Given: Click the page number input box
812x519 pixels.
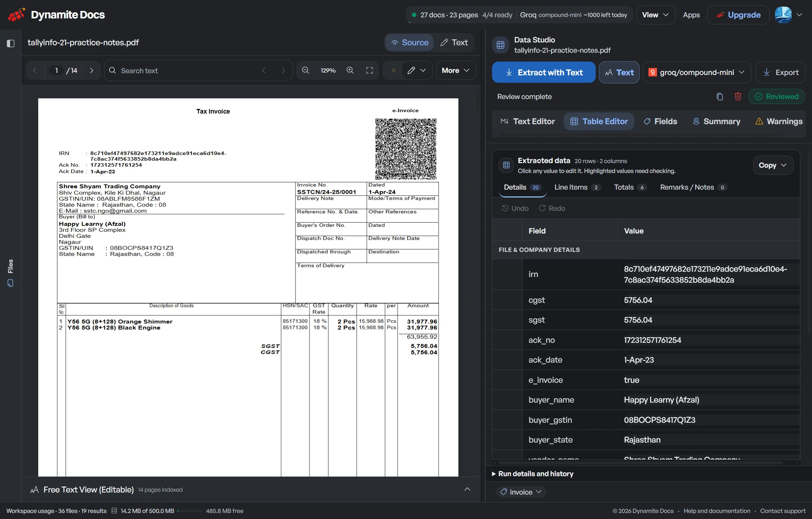Looking at the screenshot, I should [56, 70].
